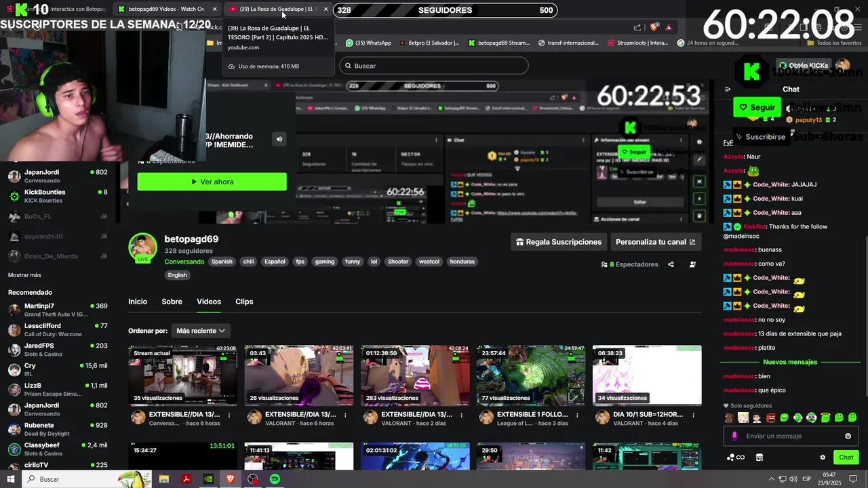Click the share icon beside Espectadores
Viewport: 868px width, 488px height.
click(671, 264)
